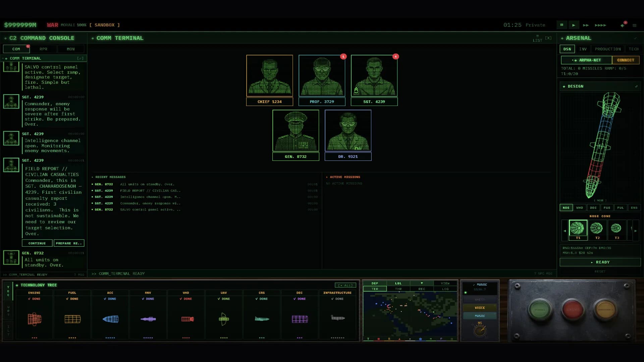This screenshot has height=362, width=644.
Task: Click CONTINUE in the field report
Action: click(x=37, y=243)
